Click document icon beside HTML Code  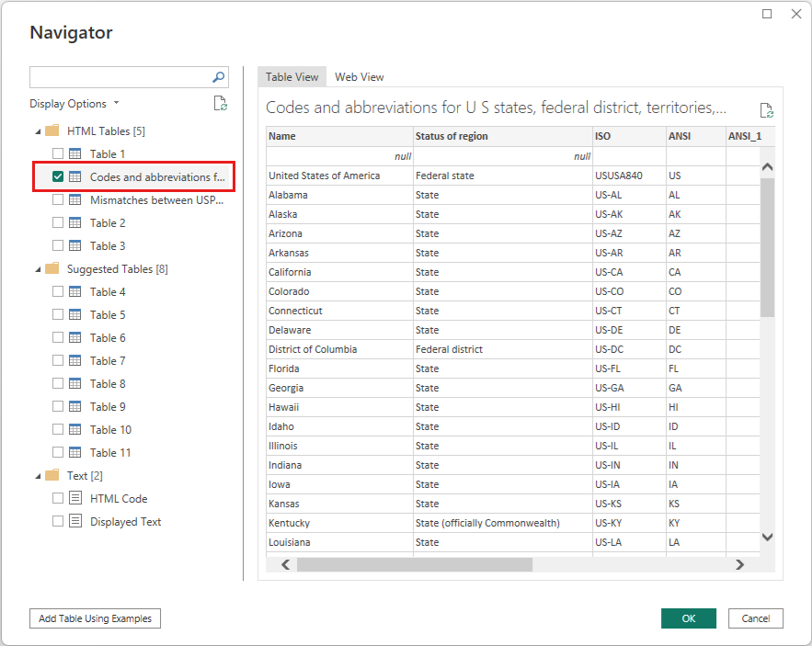(x=75, y=498)
